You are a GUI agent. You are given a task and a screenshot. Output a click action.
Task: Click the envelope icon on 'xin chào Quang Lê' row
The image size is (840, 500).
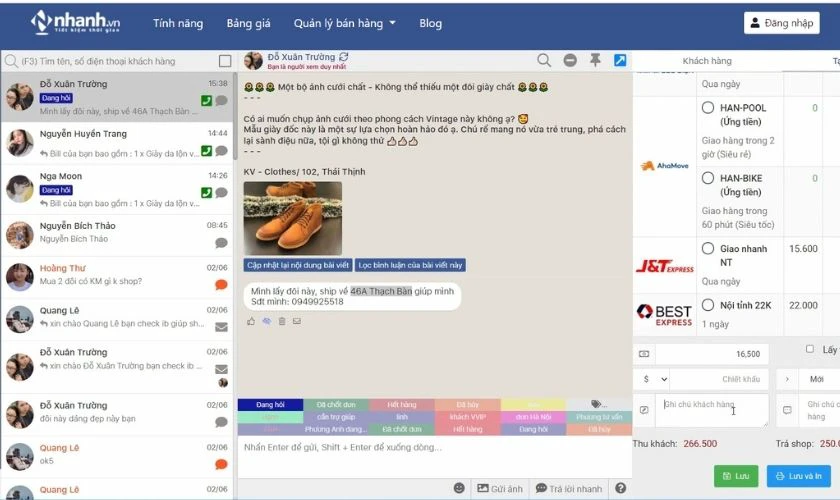(221, 327)
